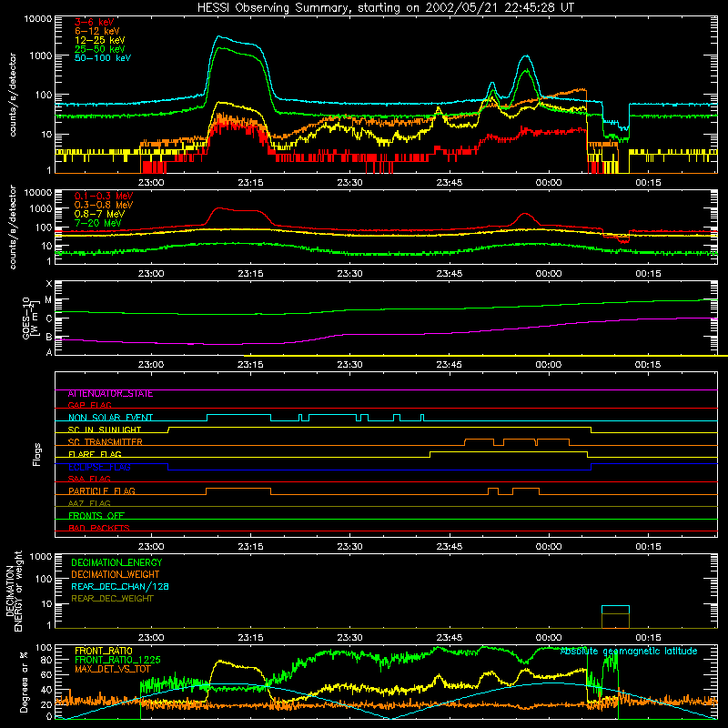Click the DECIMATION ENERGY or weight axis title
The image size is (728, 728).
tap(14, 591)
